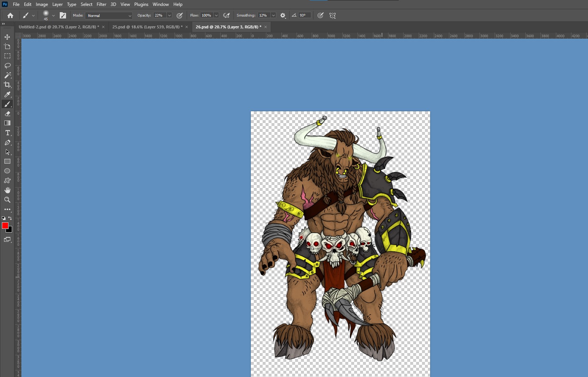The height and width of the screenshot is (377, 588).
Task: Open the Edit menu
Action: (28, 4)
